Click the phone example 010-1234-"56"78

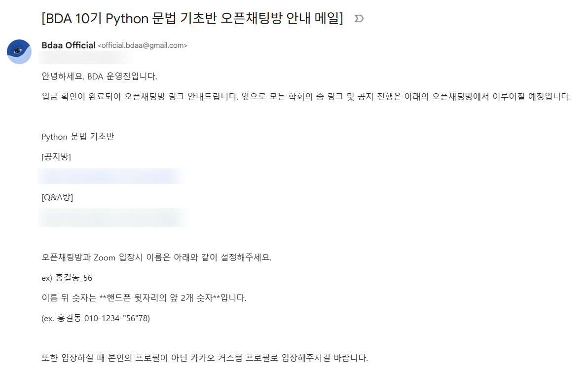coord(117,319)
